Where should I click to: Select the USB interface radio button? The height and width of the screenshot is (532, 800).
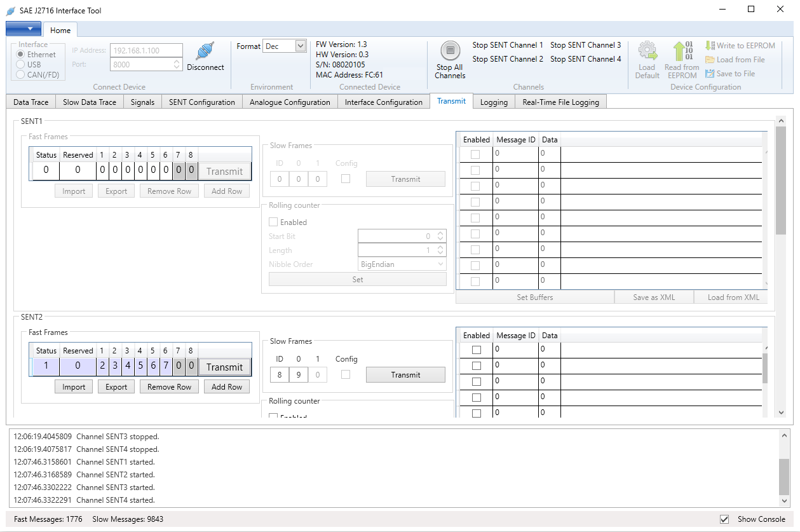[x=21, y=65]
